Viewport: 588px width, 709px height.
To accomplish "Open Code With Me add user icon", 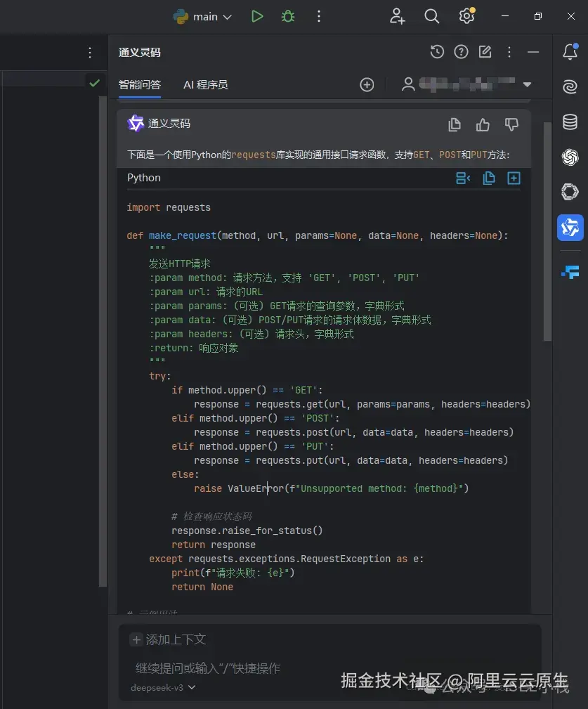I will coord(398,16).
